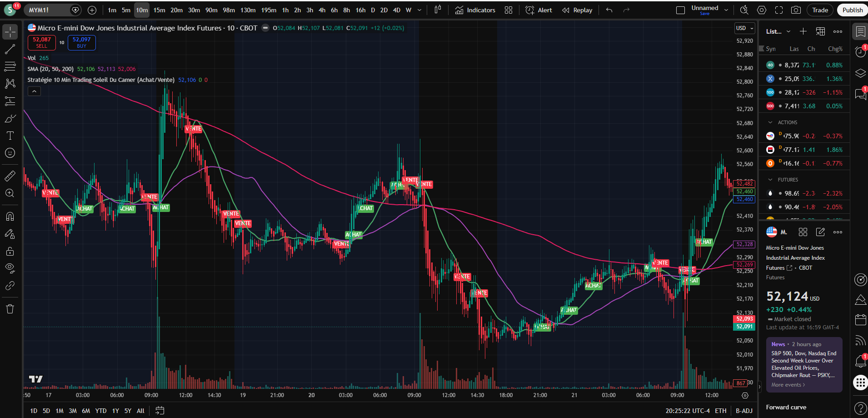Open the Unnamed layout dropdown arrow
The height and width of the screenshot is (418, 868).
coord(726,10)
